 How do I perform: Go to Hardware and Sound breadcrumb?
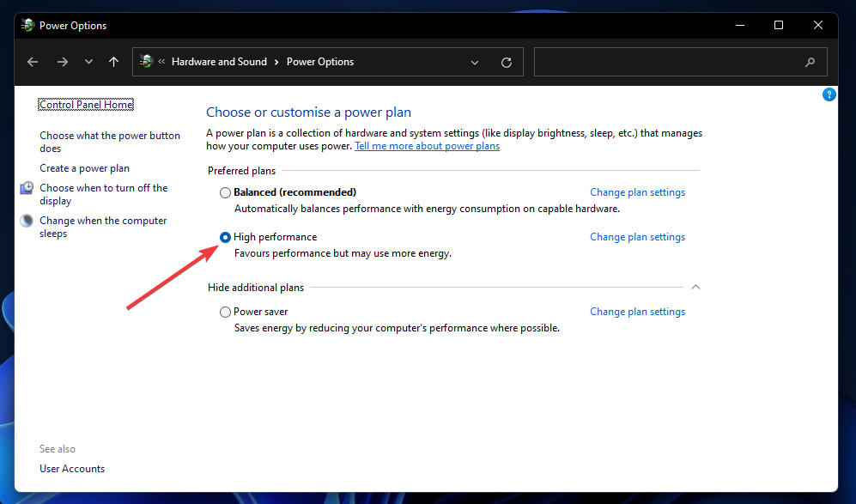tap(219, 61)
